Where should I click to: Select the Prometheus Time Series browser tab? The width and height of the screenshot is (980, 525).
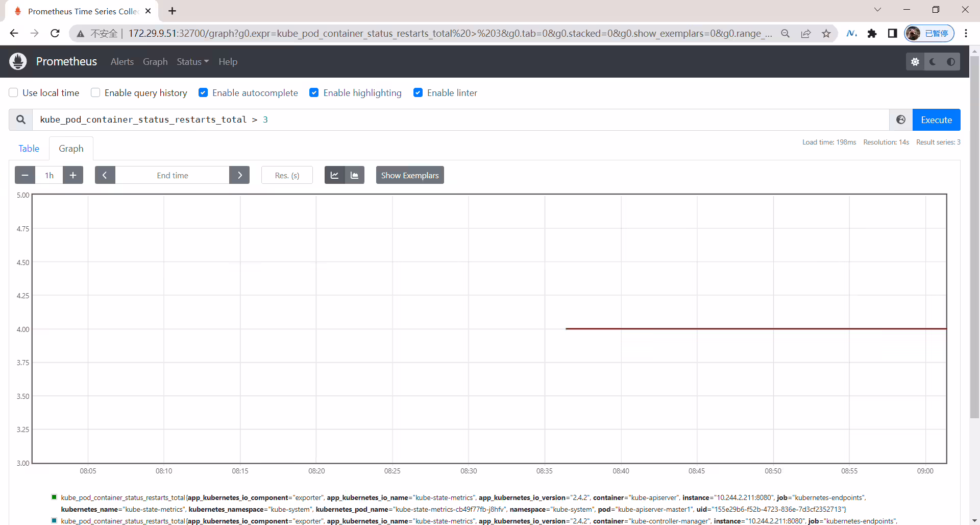click(82, 11)
